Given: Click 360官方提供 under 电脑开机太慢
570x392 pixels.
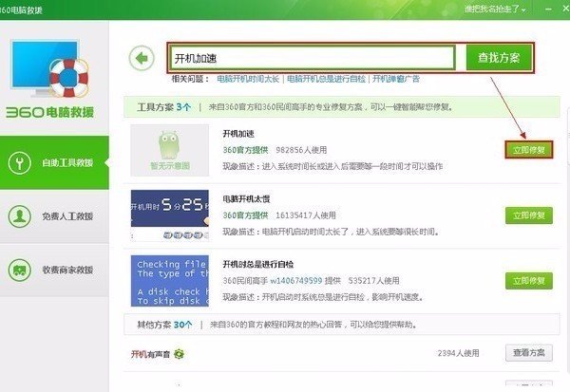Looking at the screenshot, I should pos(245,215).
